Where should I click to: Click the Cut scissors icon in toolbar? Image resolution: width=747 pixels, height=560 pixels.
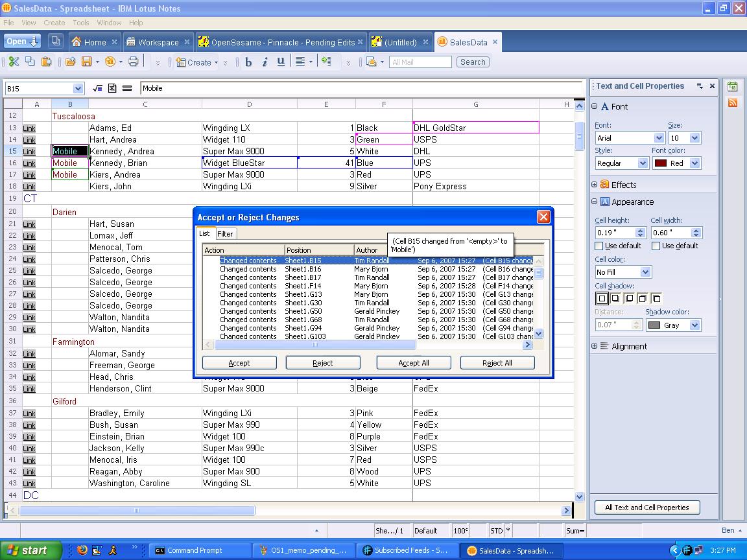point(13,62)
